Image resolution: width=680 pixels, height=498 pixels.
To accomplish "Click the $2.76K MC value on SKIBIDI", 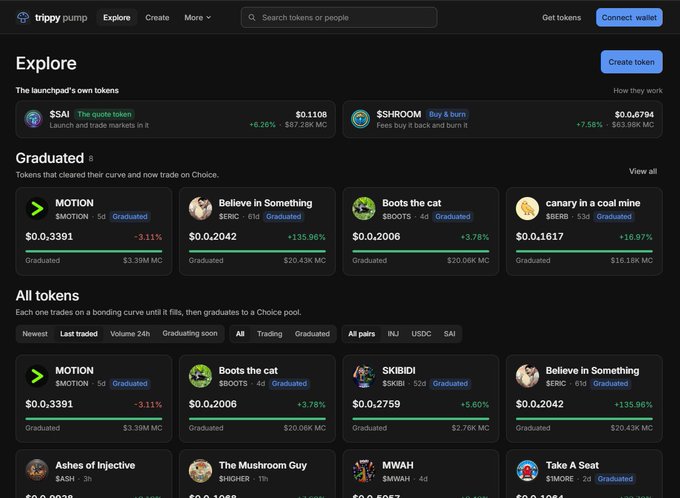I will click(x=470, y=428).
